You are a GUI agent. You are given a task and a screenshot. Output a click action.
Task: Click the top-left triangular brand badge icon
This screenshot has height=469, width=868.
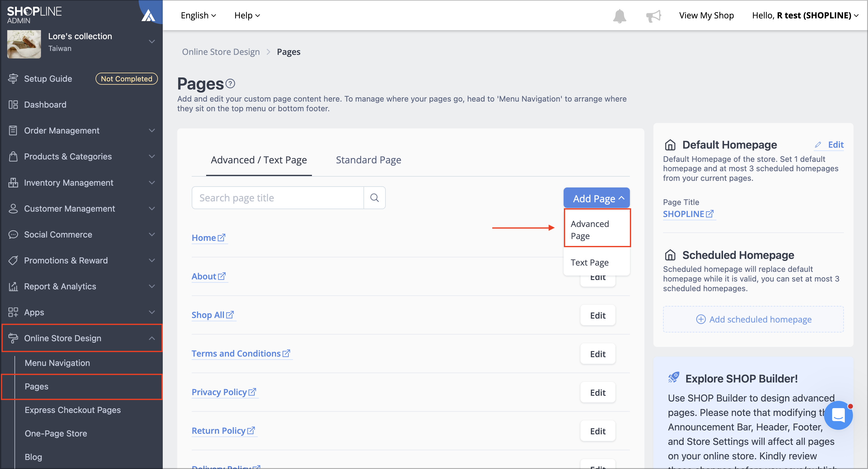click(149, 15)
